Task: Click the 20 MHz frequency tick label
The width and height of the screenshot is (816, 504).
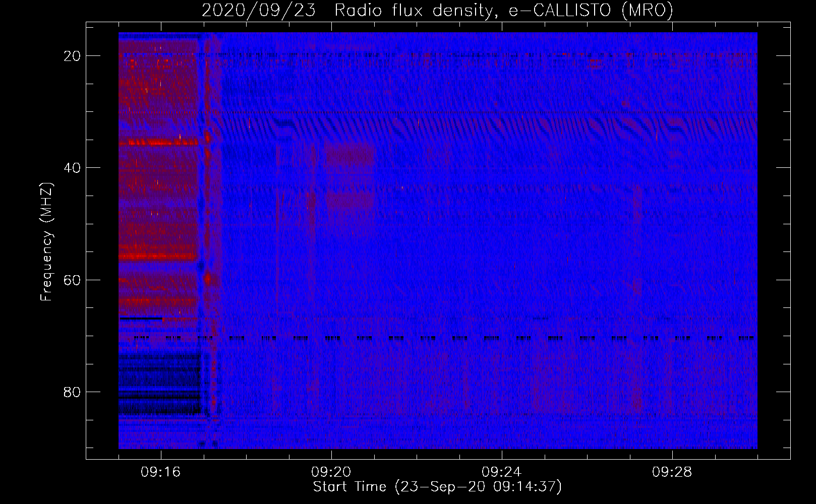Action: [x=72, y=56]
